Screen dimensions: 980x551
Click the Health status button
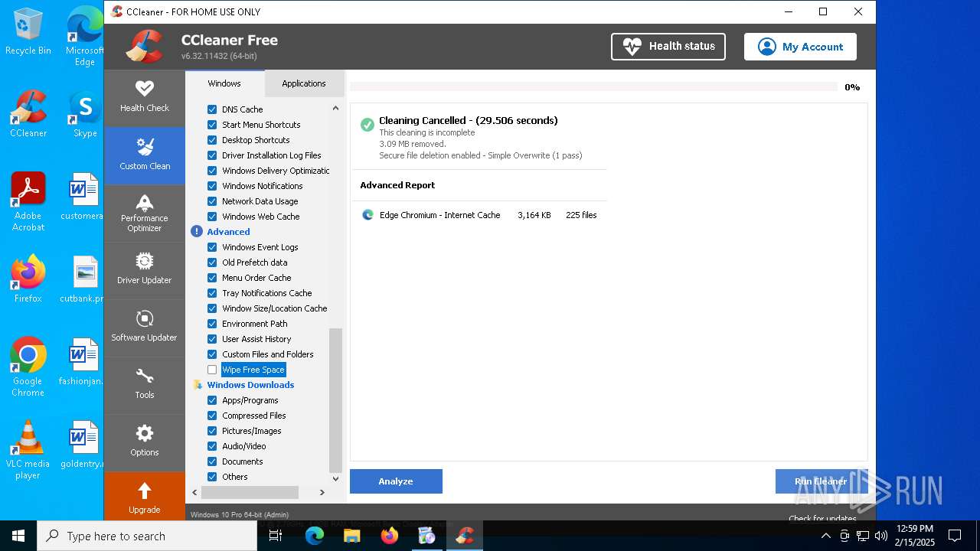click(x=668, y=47)
